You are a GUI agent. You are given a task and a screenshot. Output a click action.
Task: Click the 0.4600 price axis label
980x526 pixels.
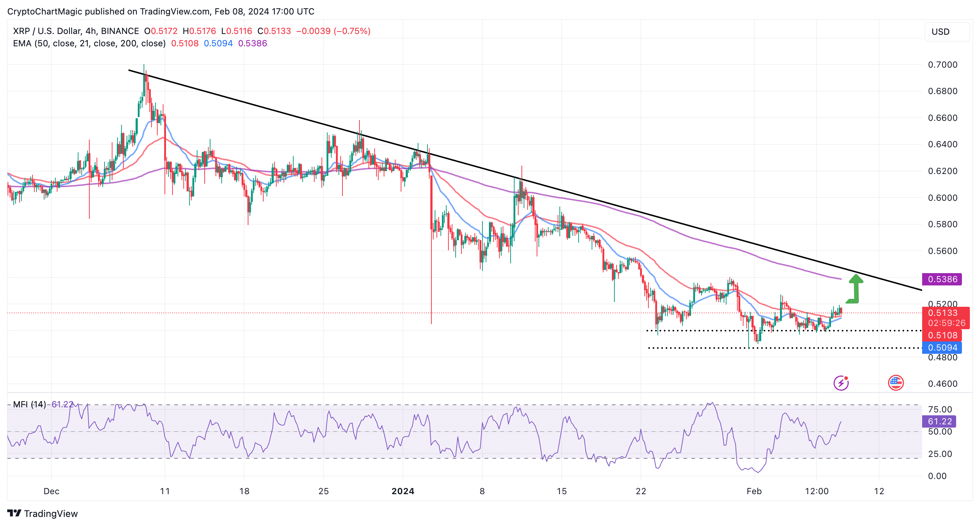coord(942,384)
